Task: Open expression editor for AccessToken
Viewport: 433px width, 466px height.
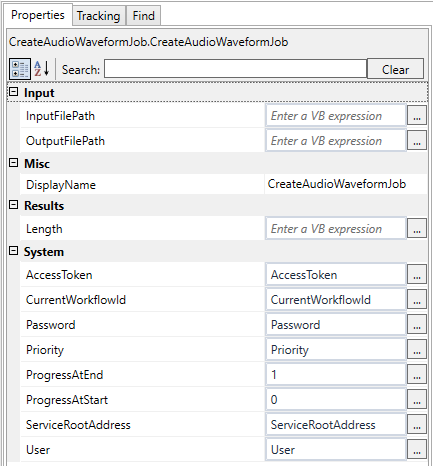Action: click(x=417, y=275)
